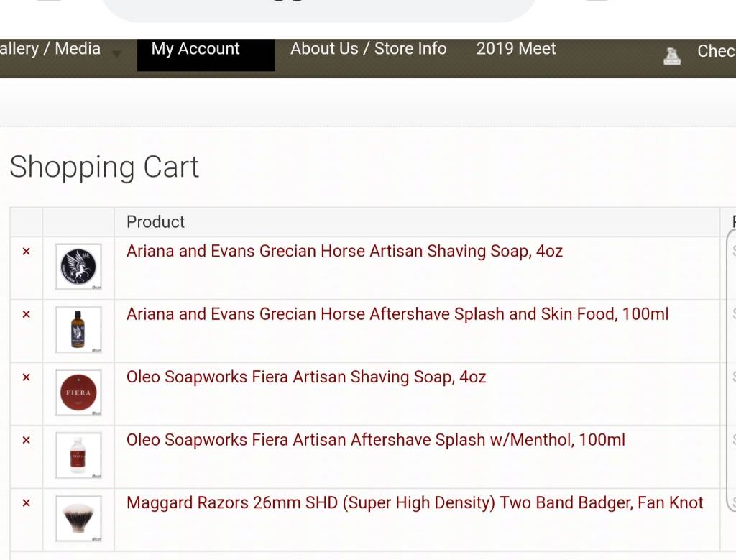Open Grecian Horse Aftershave Splash and Skin Food link

pos(397,314)
